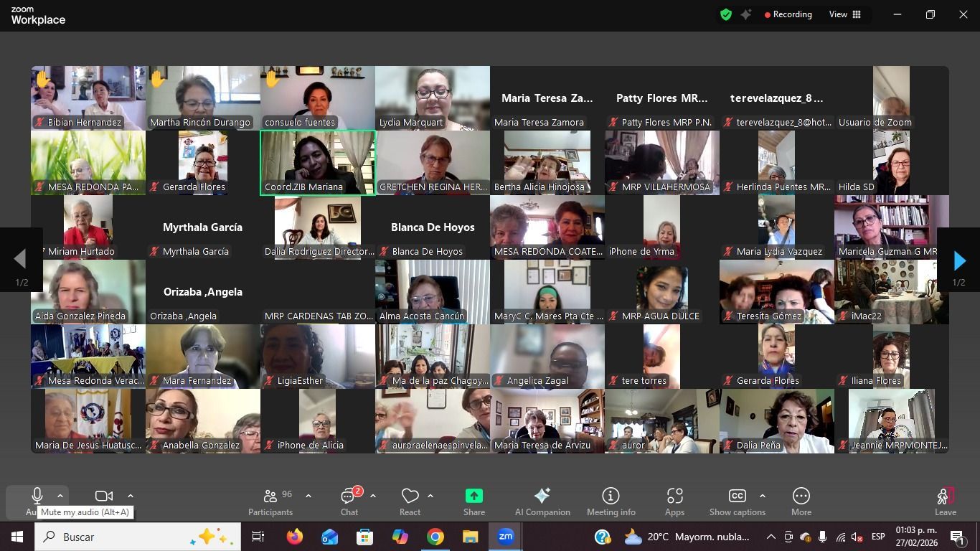Image resolution: width=980 pixels, height=551 pixels.
Task: Expand video settings arrow beside camera
Action: click(130, 496)
